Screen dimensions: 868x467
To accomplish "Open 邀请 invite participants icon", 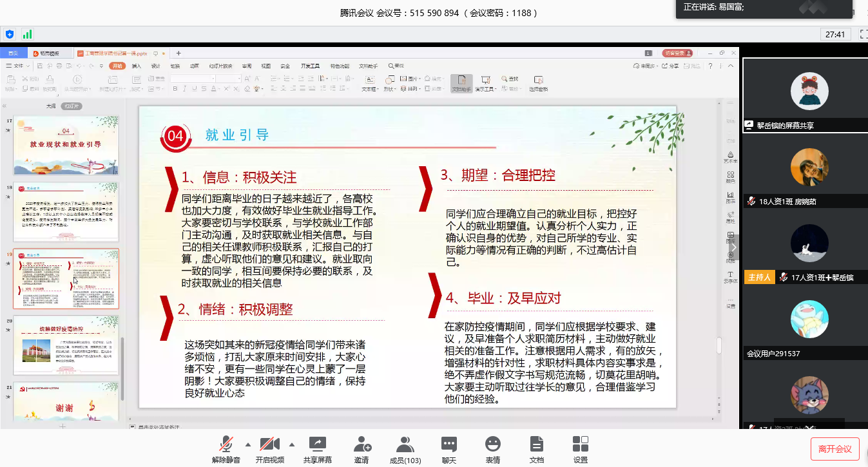I will point(362,445).
